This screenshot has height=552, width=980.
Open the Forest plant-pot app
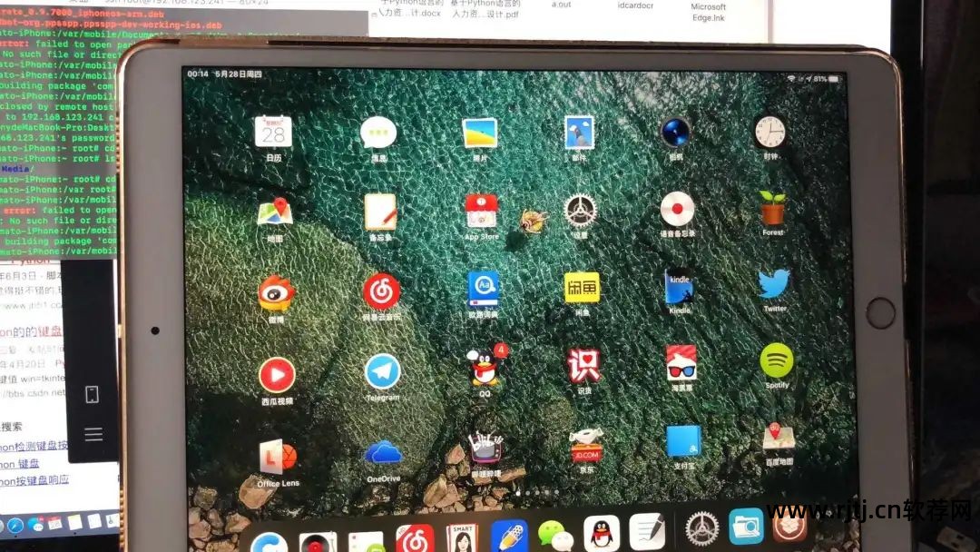pyautogui.click(x=772, y=208)
